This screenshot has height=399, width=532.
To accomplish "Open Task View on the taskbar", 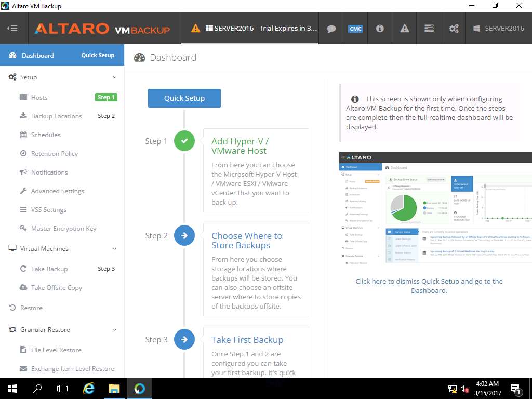I will [62, 389].
